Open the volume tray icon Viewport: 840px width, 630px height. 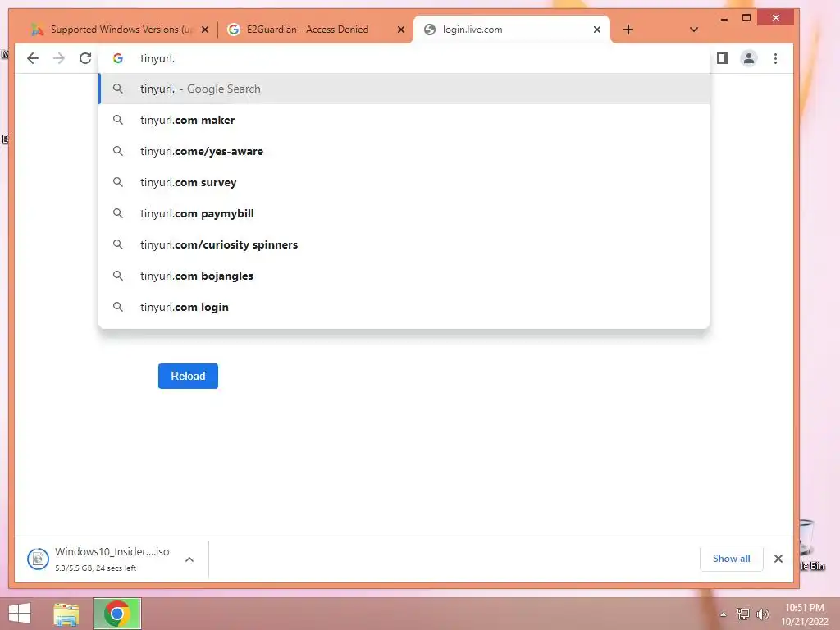point(763,614)
